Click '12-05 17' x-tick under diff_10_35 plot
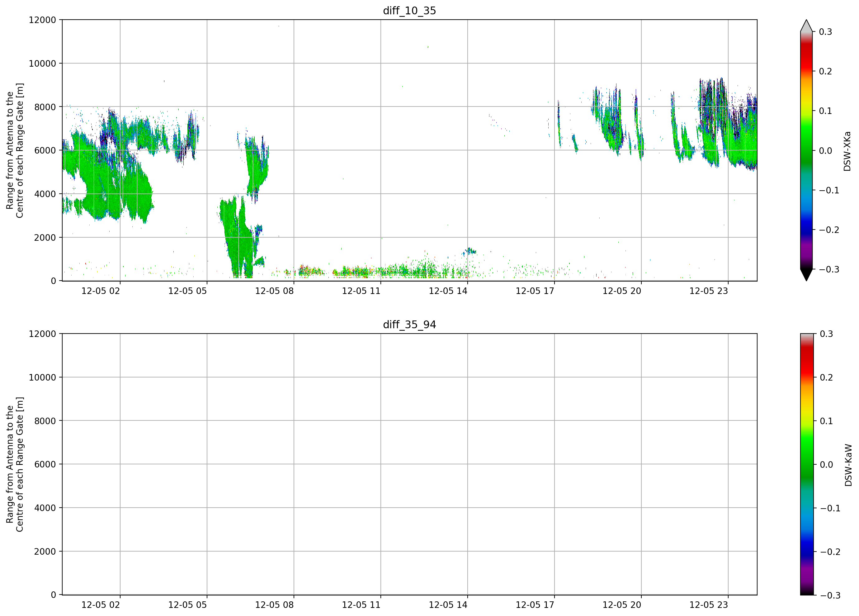This screenshot has width=859, height=616. coord(535,291)
